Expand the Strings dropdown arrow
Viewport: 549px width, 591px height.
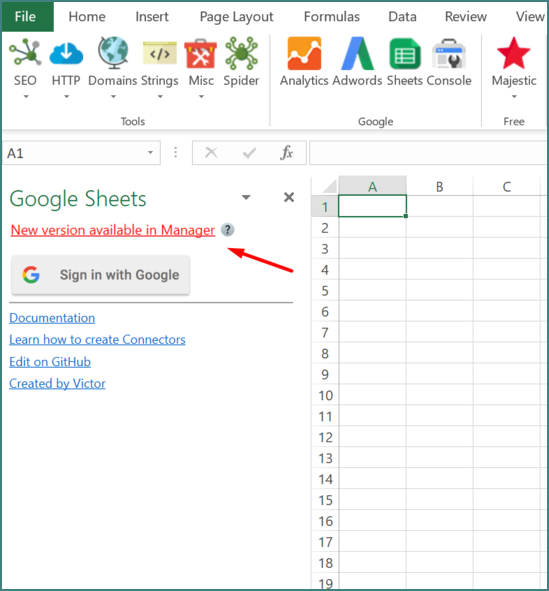click(x=160, y=97)
